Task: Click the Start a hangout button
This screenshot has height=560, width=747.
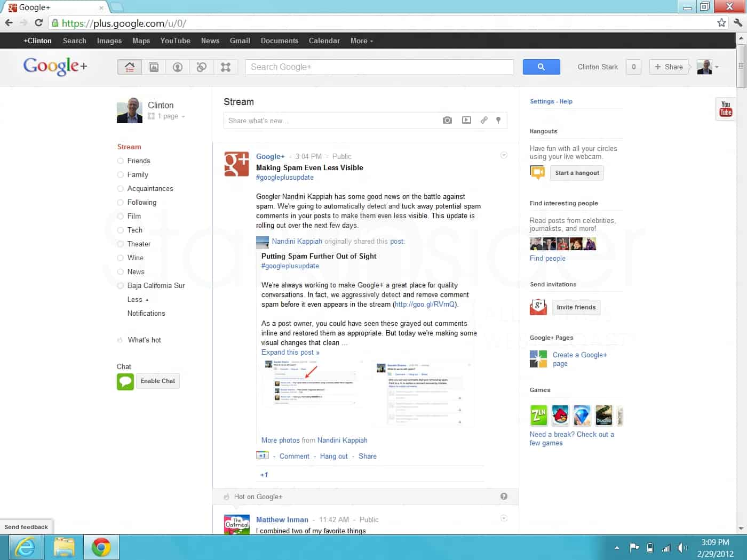Action: coord(577,173)
